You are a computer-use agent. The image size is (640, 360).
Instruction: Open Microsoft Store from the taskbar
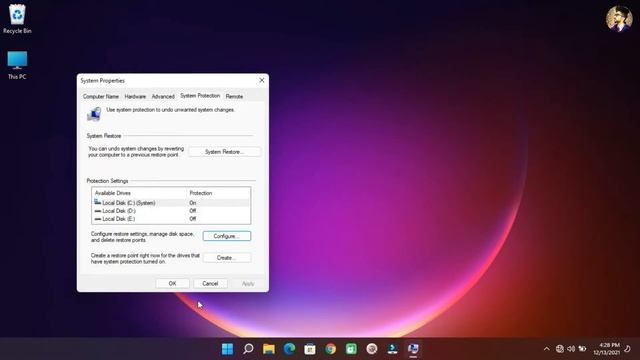[x=310, y=349]
